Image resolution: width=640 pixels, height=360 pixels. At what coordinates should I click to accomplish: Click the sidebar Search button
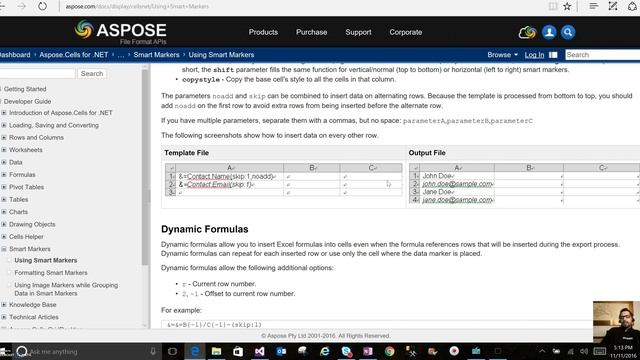[92, 73]
